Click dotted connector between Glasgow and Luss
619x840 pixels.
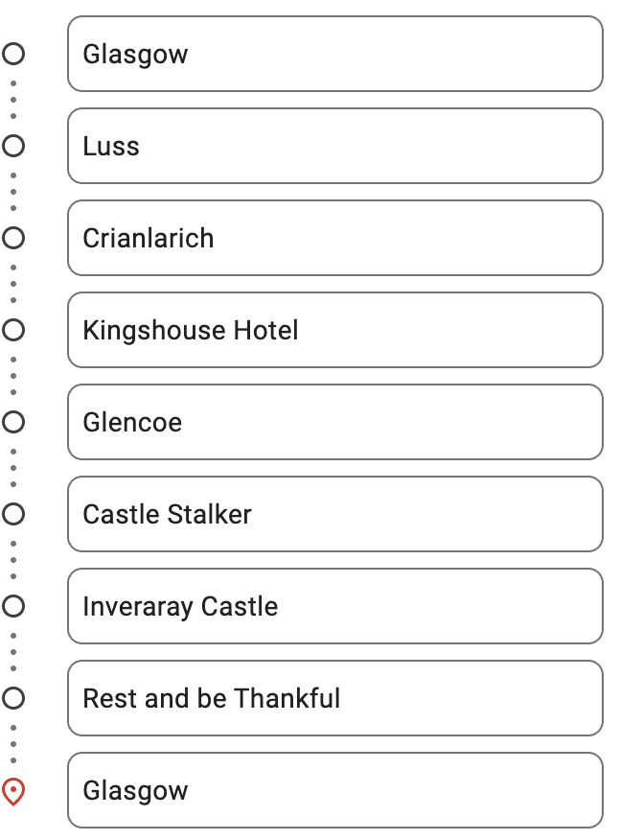13,100
